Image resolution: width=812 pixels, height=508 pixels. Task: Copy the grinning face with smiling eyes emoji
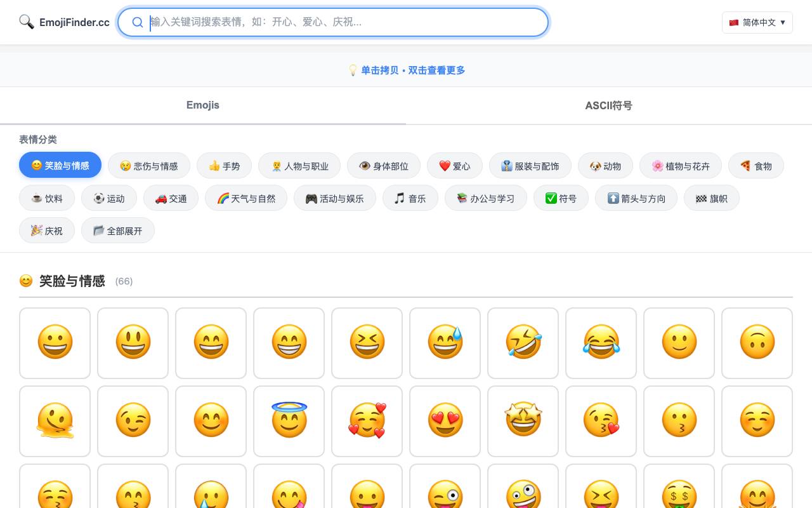(x=211, y=343)
